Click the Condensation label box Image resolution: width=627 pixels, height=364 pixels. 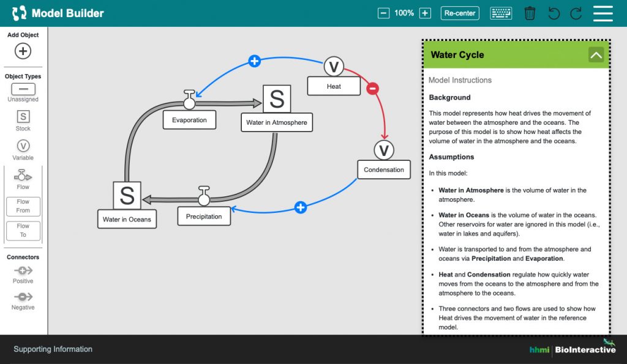pos(384,169)
